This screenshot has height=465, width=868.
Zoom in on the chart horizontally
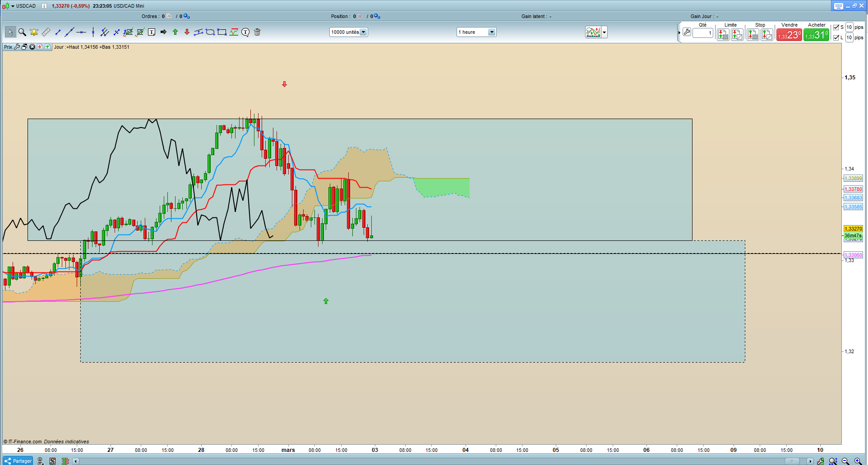[858, 461]
